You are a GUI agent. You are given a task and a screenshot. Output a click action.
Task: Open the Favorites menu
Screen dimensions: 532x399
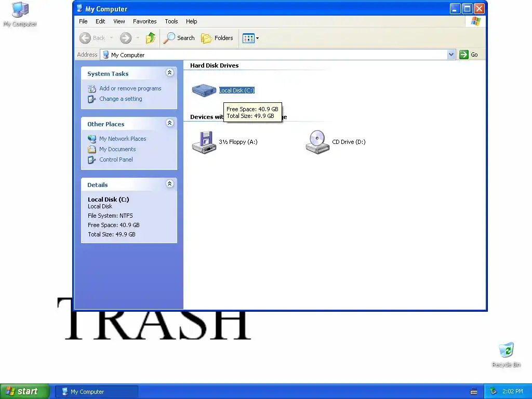(x=145, y=21)
